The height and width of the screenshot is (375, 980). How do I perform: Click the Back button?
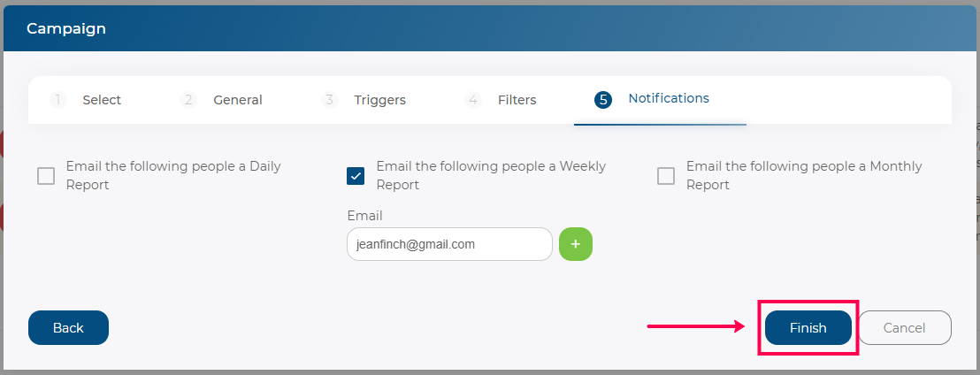(68, 328)
